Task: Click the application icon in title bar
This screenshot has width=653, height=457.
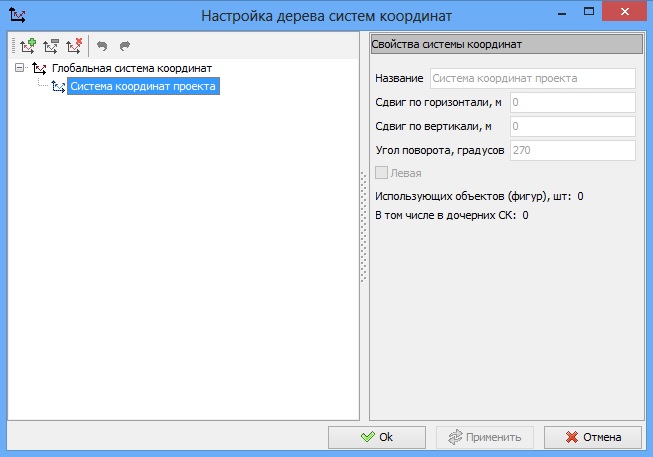Action: pos(17,15)
